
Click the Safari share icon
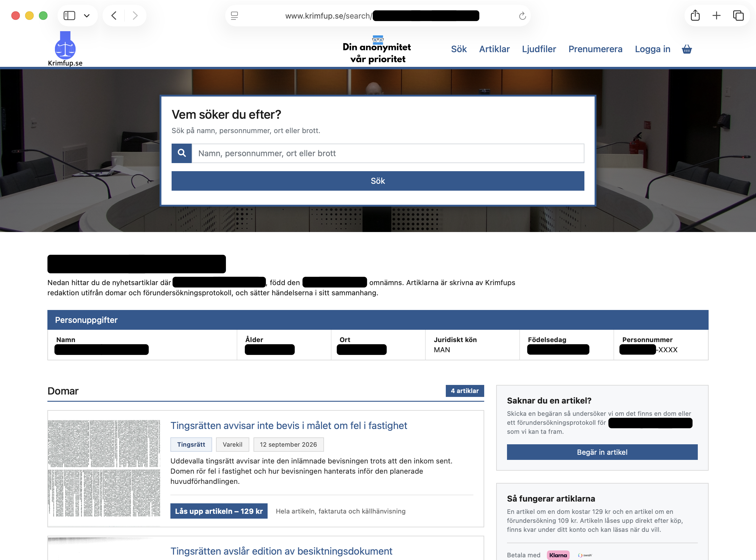click(x=695, y=15)
